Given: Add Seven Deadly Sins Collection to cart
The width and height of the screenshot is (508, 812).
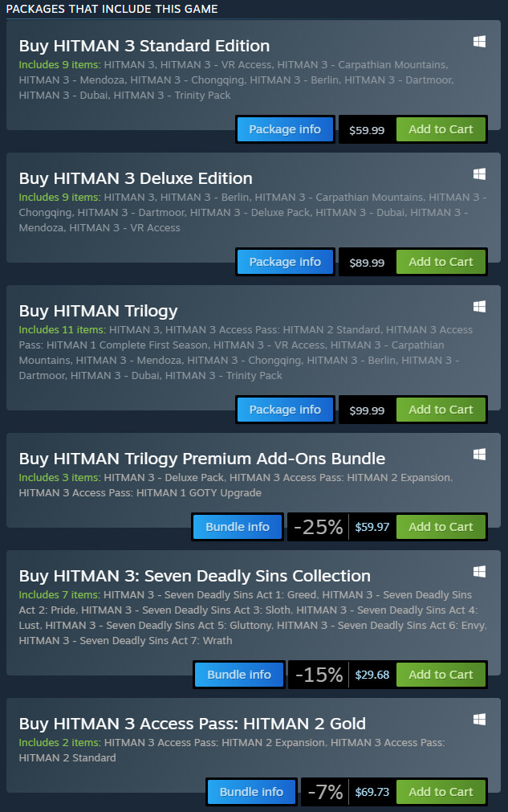Looking at the screenshot, I should point(441,675).
